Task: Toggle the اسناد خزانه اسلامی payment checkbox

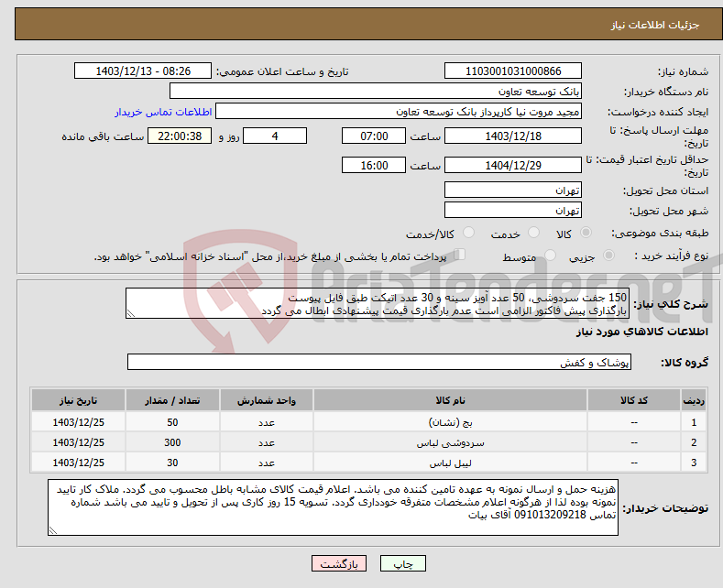Action: 459,255
